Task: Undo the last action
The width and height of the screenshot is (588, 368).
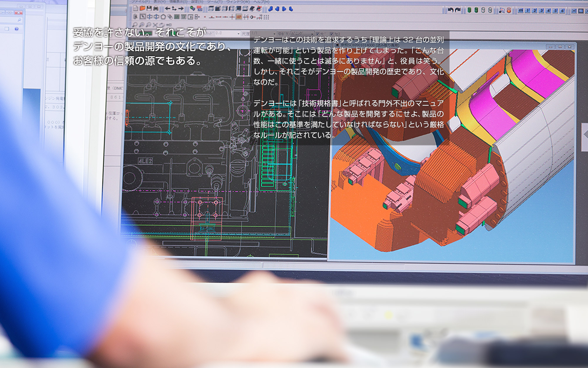Action: click(450, 10)
